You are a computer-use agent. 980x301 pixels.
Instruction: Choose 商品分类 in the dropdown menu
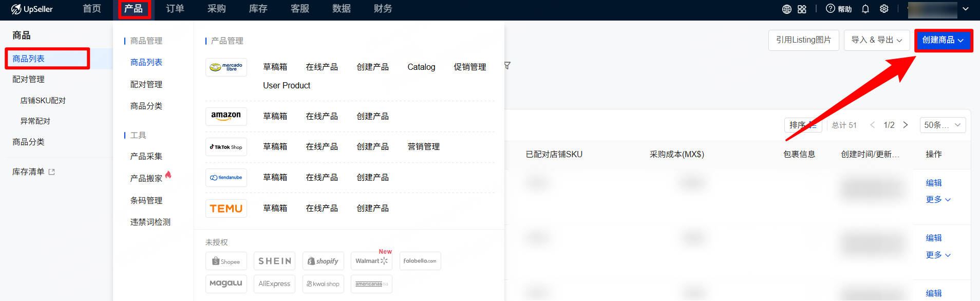coord(146,106)
